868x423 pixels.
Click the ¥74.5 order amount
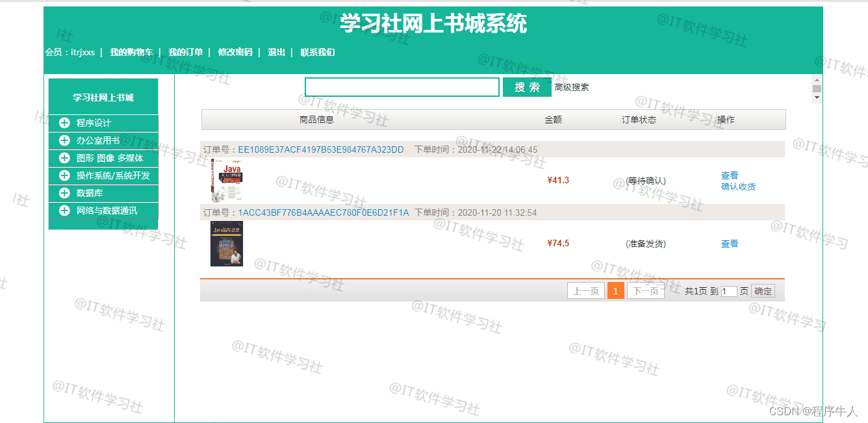[558, 243]
